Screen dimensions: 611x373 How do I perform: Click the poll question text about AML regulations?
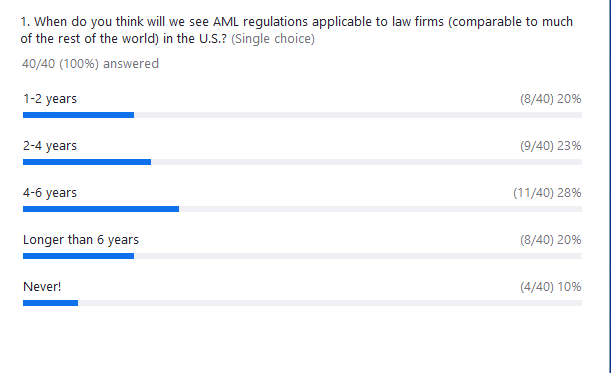(297, 30)
